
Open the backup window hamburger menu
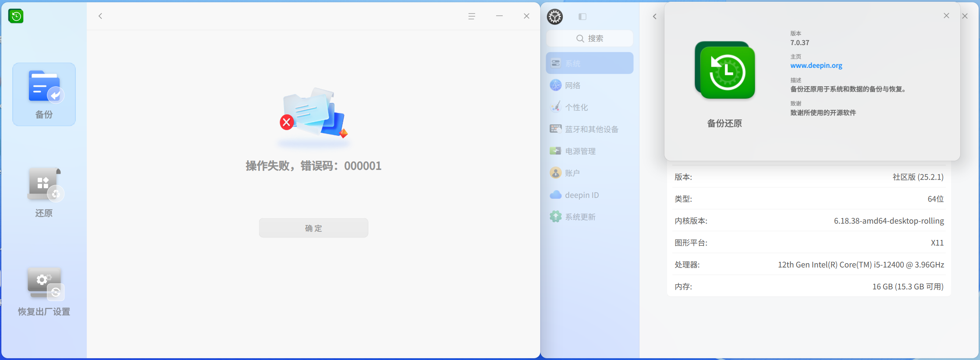point(472,16)
